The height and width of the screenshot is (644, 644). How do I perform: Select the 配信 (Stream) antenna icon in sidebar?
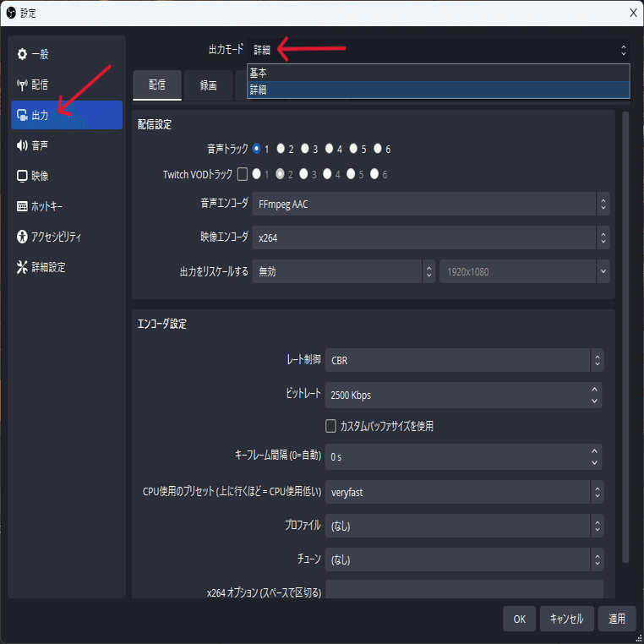pyautogui.click(x=22, y=85)
